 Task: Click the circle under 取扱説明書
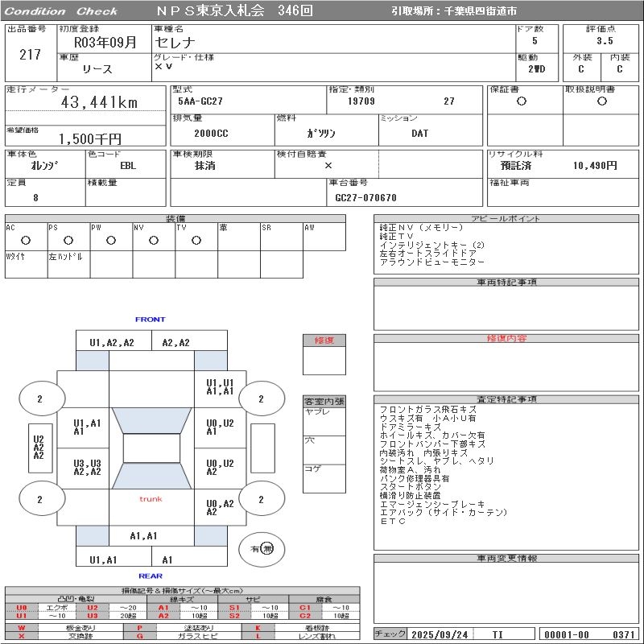(x=602, y=101)
